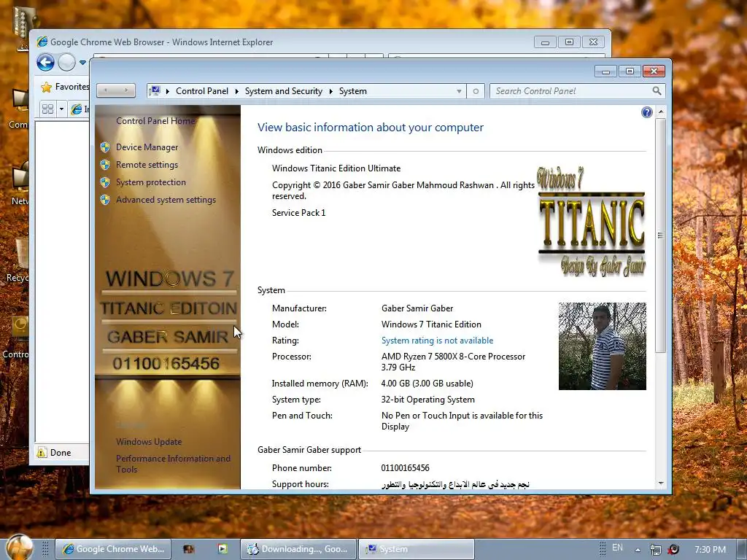
Task: Click the 7:30 PM clock
Action: [x=711, y=550]
